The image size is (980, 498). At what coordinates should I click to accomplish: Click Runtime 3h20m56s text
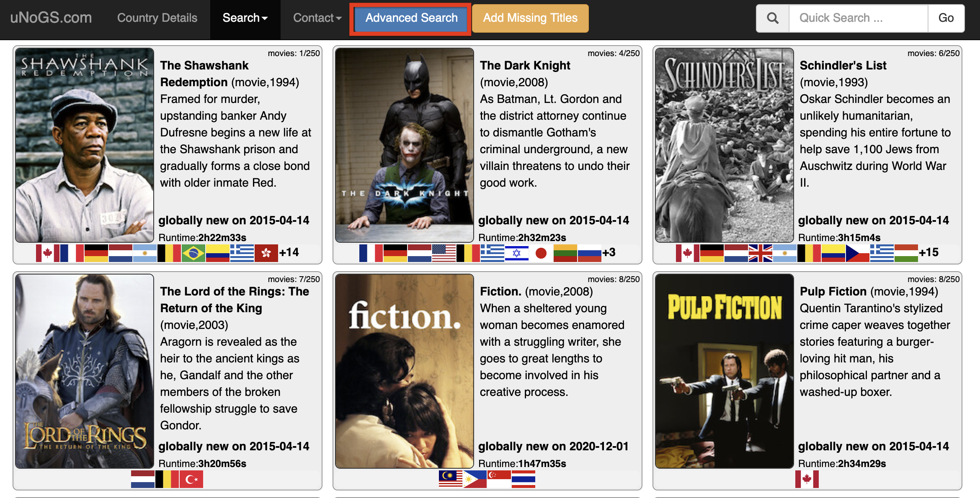tap(202, 464)
